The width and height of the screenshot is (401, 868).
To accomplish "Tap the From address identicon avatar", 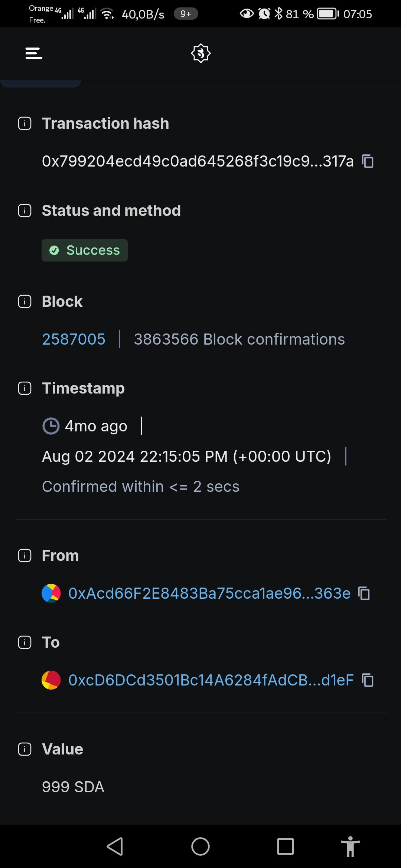I will click(x=51, y=593).
